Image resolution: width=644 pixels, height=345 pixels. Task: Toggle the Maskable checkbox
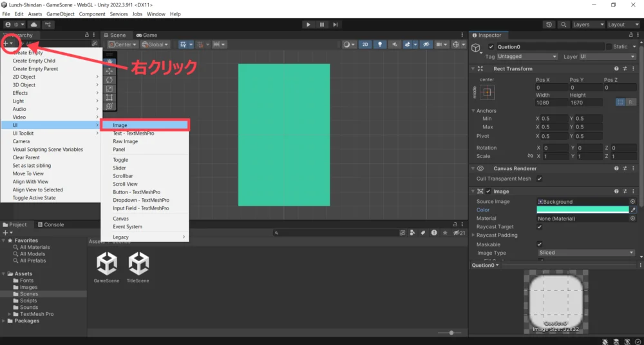pyautogui.click(x=540, y=244)
